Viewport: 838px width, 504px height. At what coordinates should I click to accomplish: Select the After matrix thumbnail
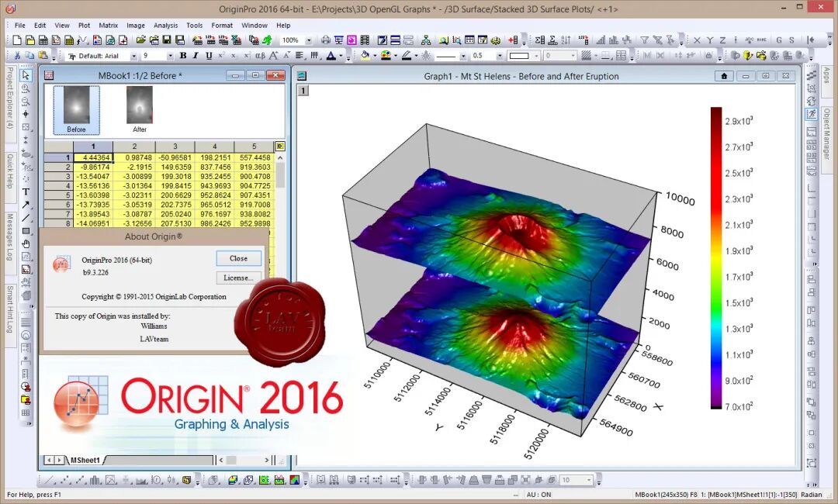tap(140, 109)
